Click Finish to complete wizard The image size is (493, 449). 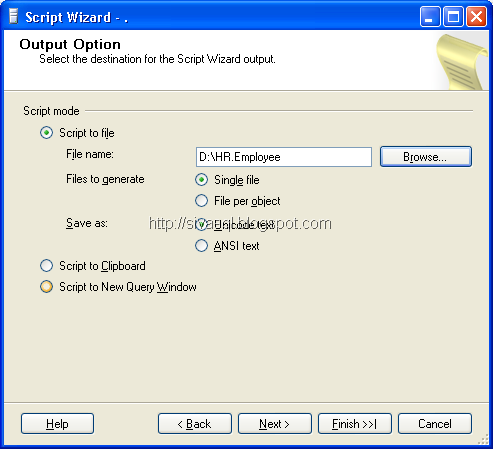[355, 424]
